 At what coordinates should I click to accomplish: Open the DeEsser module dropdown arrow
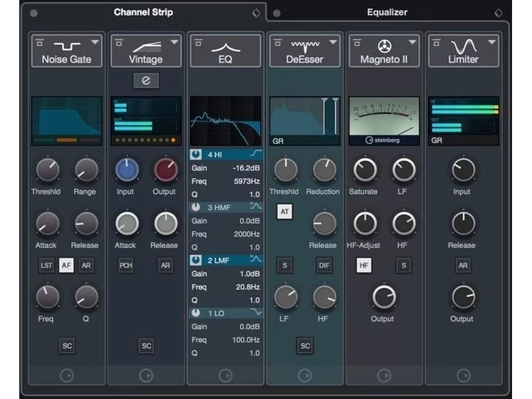coord(333,42)
